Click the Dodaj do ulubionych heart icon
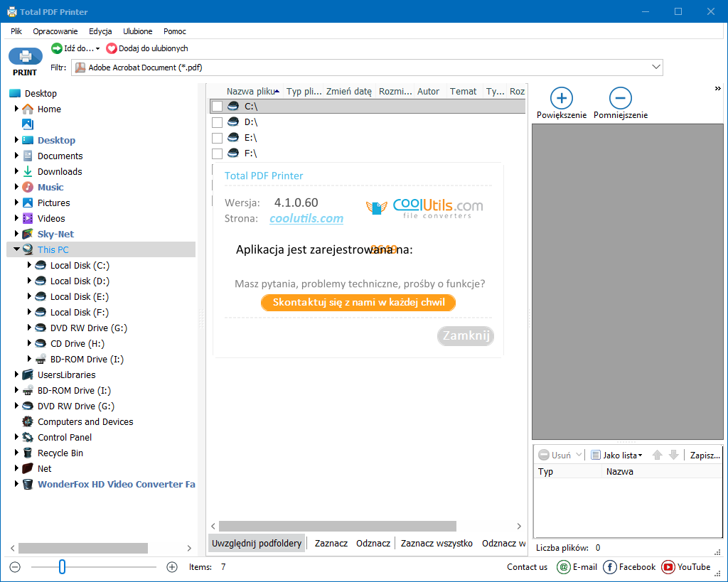The height and width of the screenshot is (582, 728). pos(112,48)
